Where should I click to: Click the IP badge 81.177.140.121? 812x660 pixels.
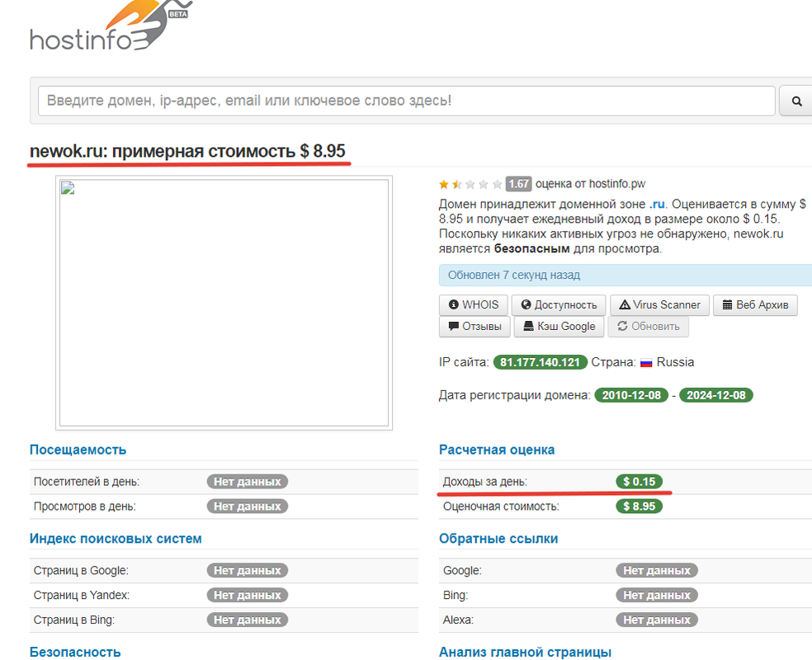click(541, 362)
